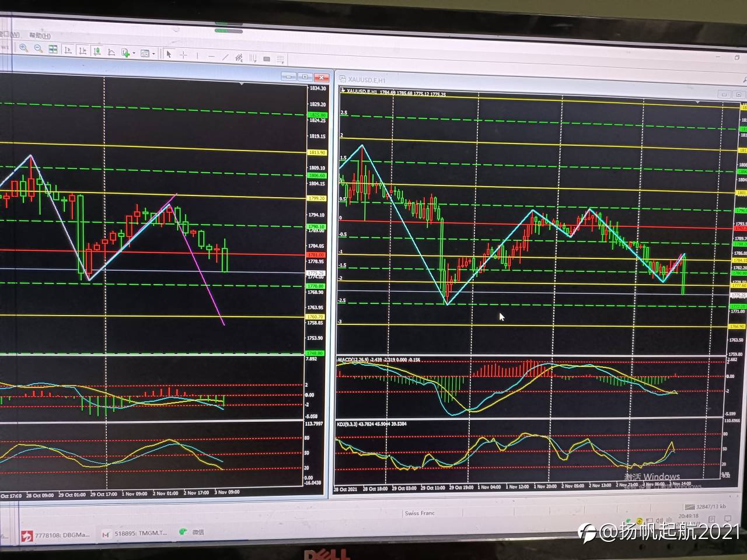This screenshot has height=560, width=747.
Task: Click the green 1748.80 price label
Action: point(314,353)
